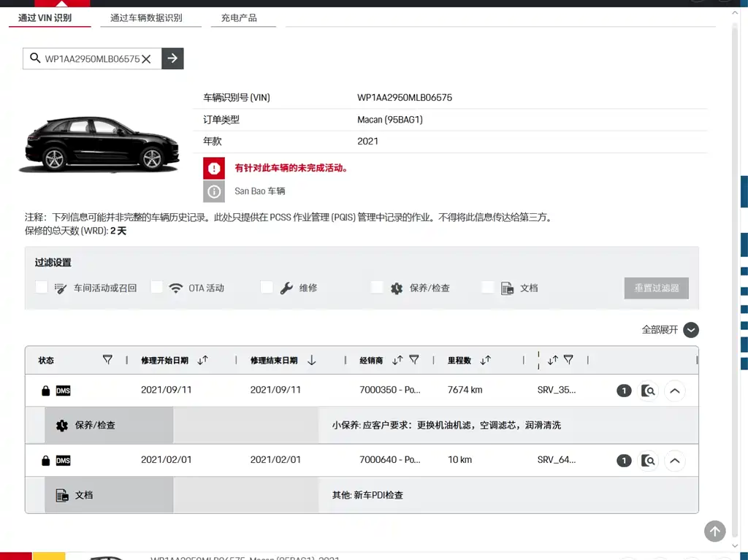Image resolution: width=748 pixels, height=560 pixels.
Task: Click scrollbar down arrow at bottom right
Action: [735, 546]
